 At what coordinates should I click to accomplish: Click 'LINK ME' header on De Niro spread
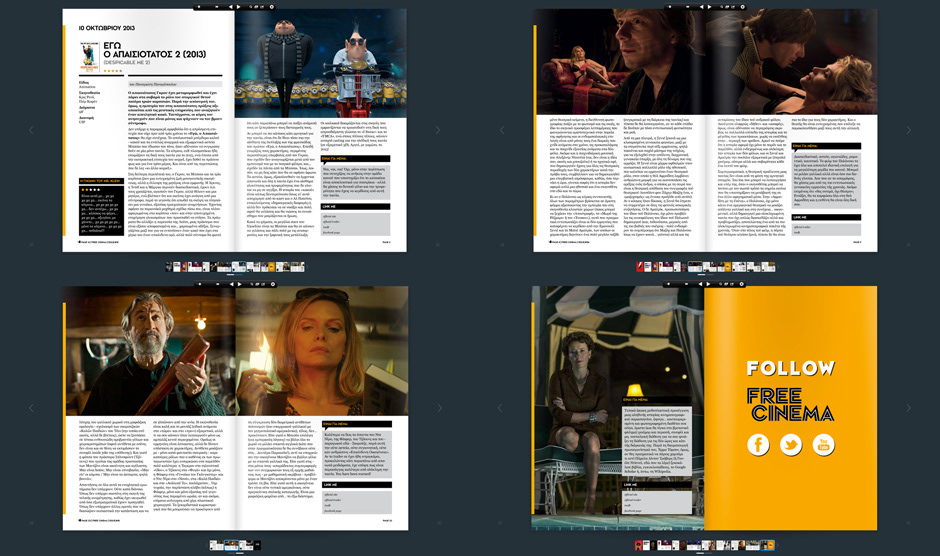[x=357, y=485]
